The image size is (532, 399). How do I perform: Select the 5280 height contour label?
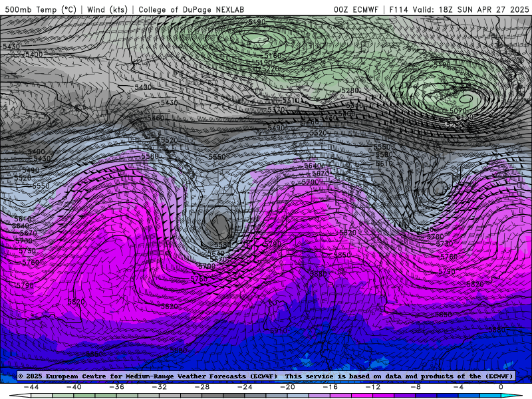pyautogui.click(x=350, y=90)
